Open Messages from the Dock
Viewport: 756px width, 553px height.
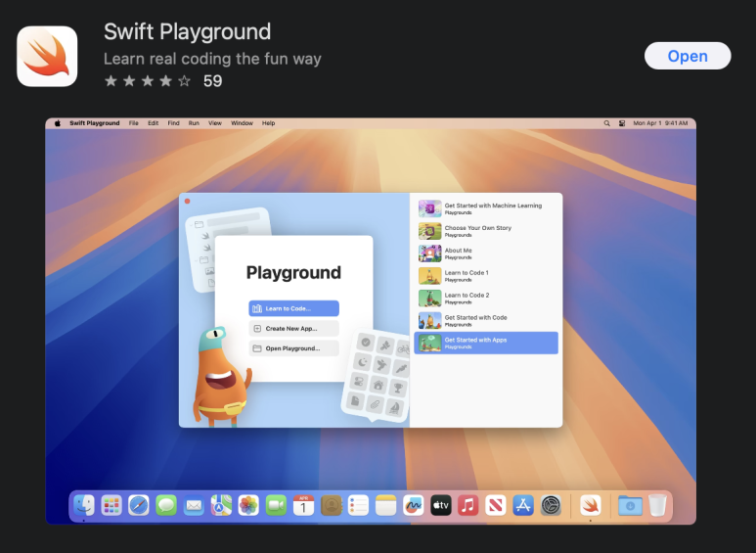pyautogui.click(x=166, y=505)
